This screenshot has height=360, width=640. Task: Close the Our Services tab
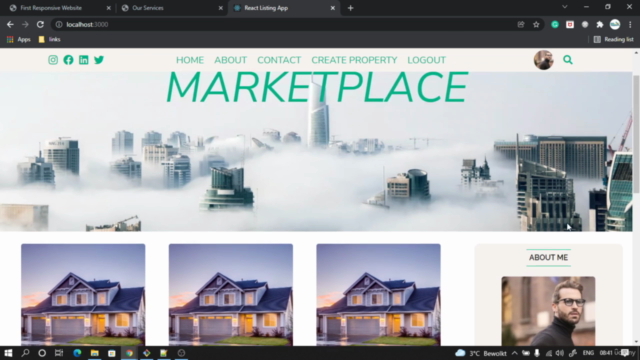pyautogui.click(x=221, y=8)
